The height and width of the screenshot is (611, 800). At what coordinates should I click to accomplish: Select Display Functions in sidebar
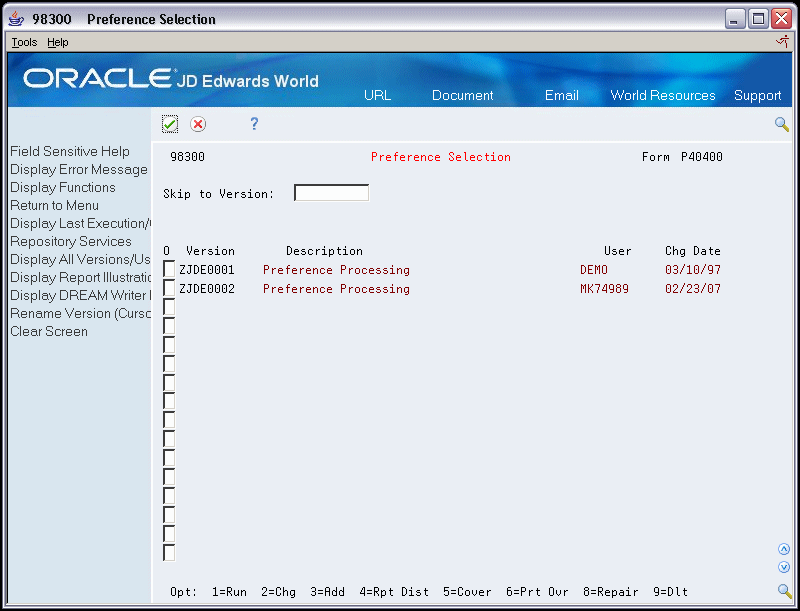click(x=63, y=187)
